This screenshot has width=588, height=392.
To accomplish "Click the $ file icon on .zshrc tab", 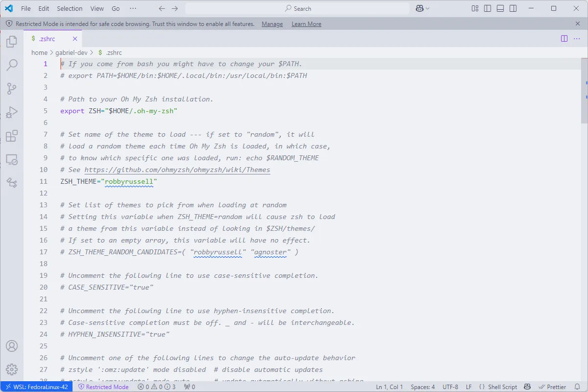I will (33, 38).
